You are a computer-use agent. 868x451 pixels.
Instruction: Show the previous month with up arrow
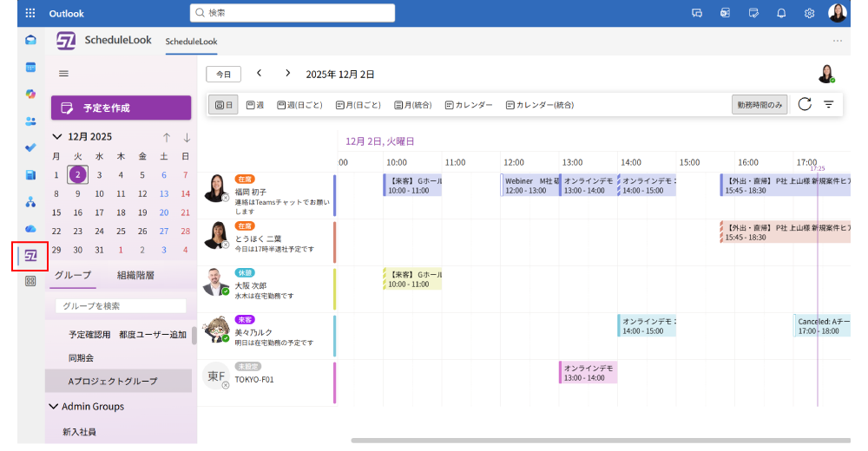(167, 137)
